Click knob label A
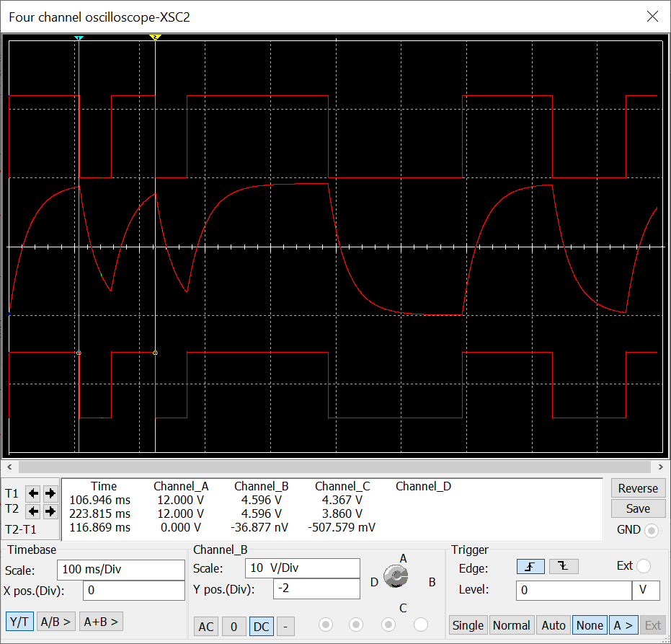671x644 pixels. [403, 558]
